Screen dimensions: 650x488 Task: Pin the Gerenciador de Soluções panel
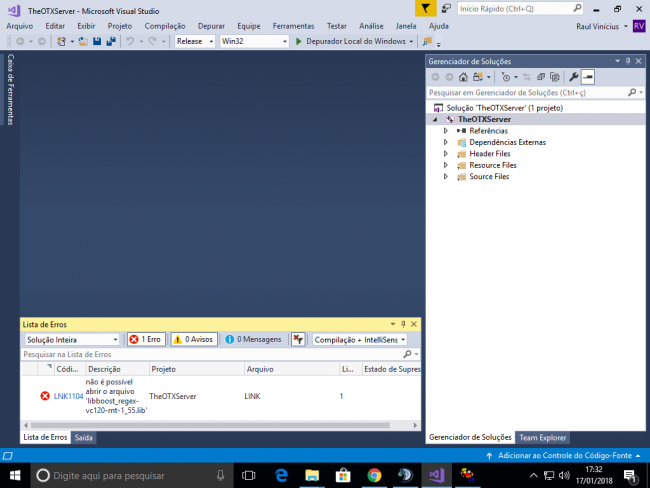coord(628,61)
